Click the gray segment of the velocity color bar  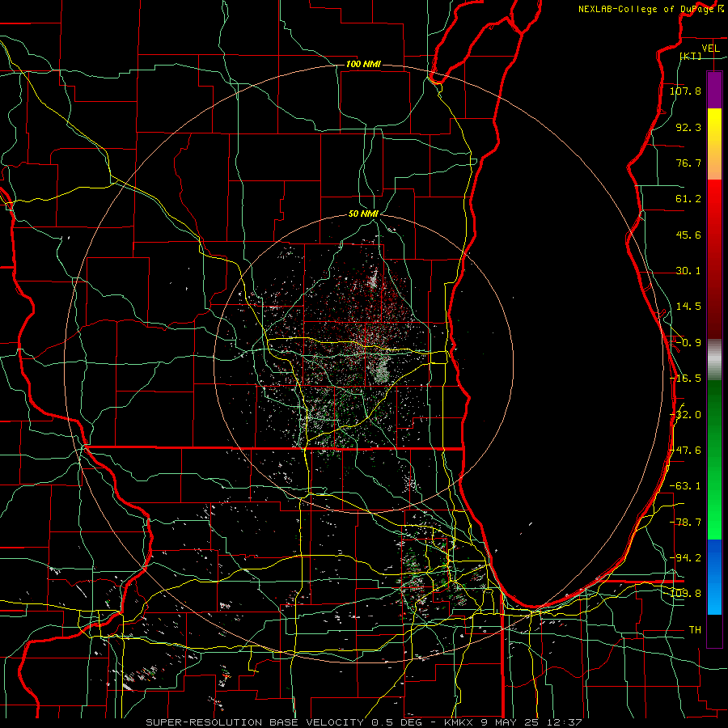714,360
